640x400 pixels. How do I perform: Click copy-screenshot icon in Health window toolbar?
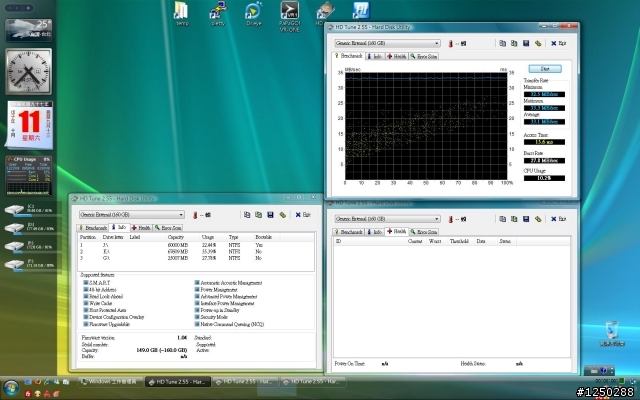(x=514, y=219)
